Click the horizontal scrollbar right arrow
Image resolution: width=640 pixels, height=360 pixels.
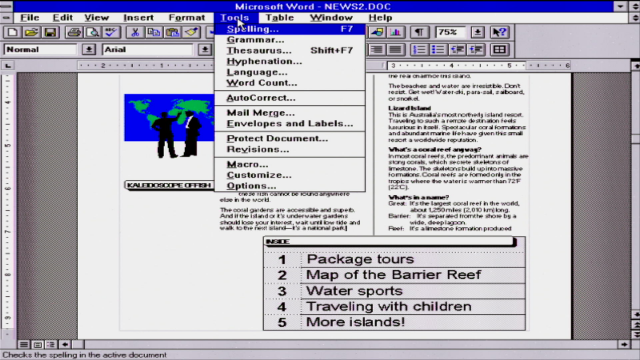point(624,344)
